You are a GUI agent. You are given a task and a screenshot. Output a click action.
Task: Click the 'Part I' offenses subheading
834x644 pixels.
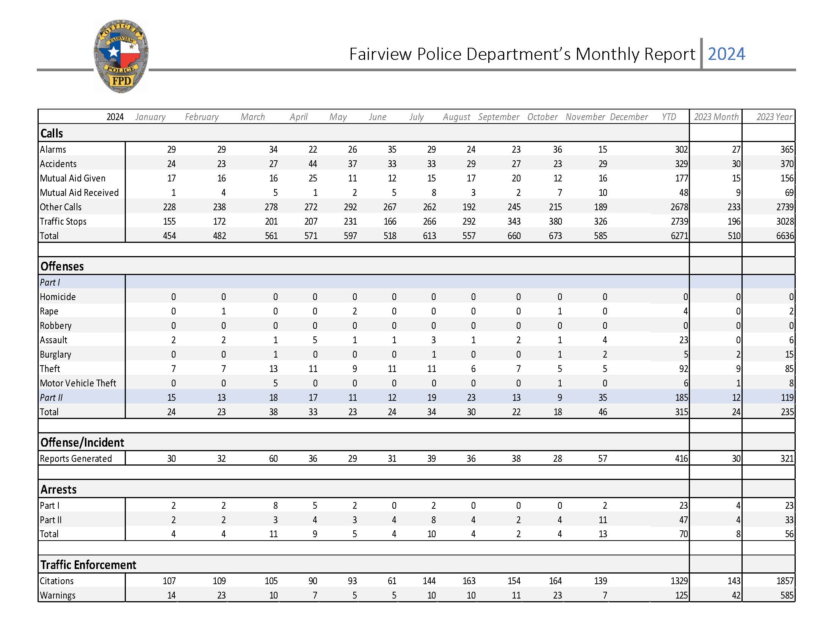50,282
